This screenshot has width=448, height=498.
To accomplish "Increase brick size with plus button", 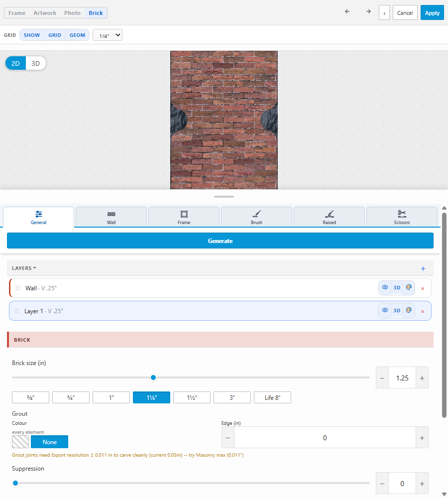I will [422, 378].
